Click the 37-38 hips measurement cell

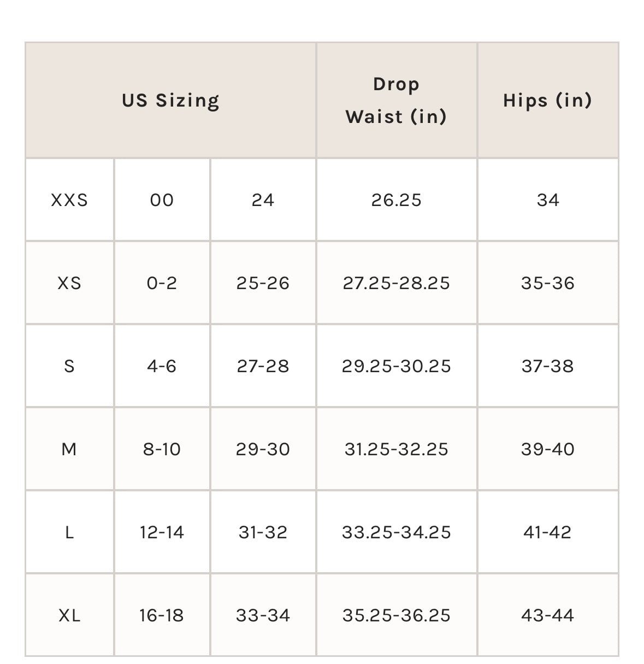coord(548,366)
